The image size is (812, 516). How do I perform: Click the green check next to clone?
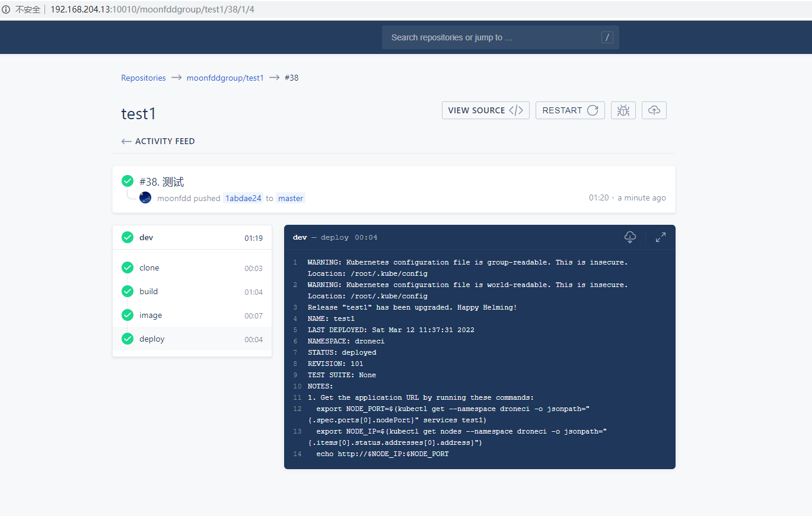point(128,267)
